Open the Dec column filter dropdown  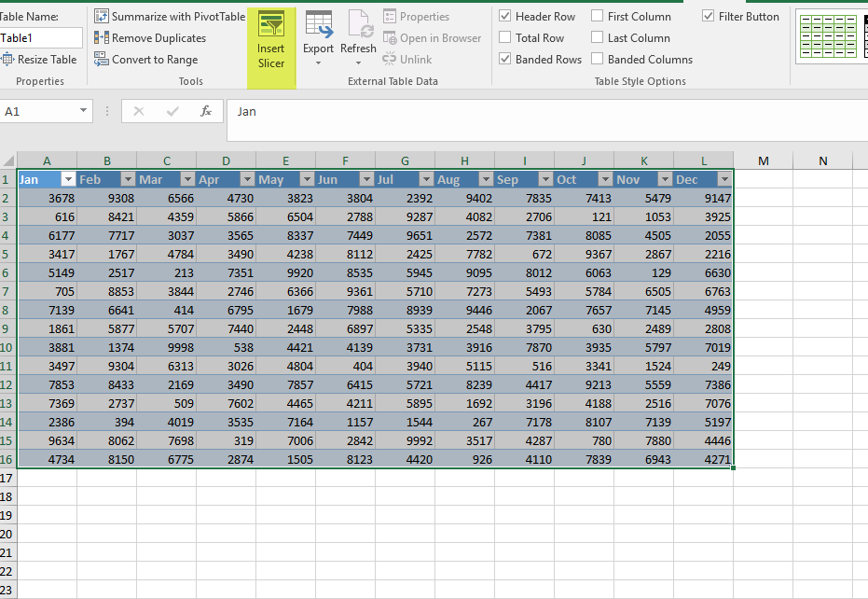[724, 179]
